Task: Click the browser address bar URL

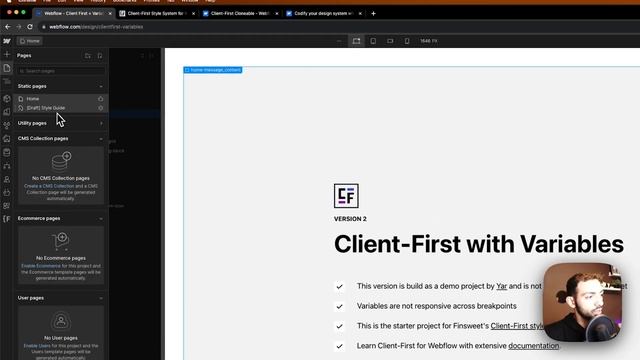Action: pos(96,27)
